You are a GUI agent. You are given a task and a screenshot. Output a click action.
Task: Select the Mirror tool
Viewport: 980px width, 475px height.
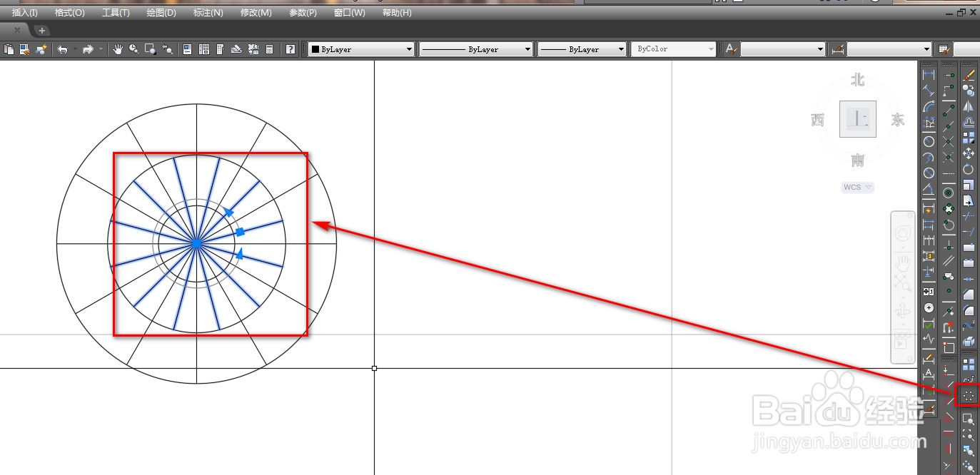coord(969,106)
